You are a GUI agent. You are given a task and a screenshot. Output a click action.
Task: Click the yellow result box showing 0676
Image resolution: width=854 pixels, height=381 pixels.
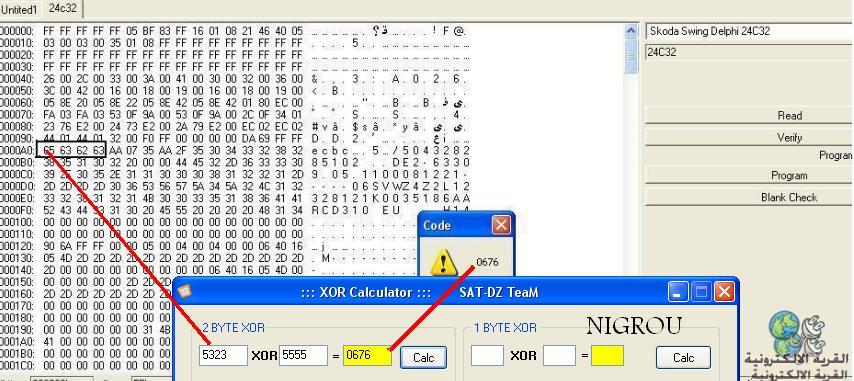pyautogui.click(x=368, y=355)
